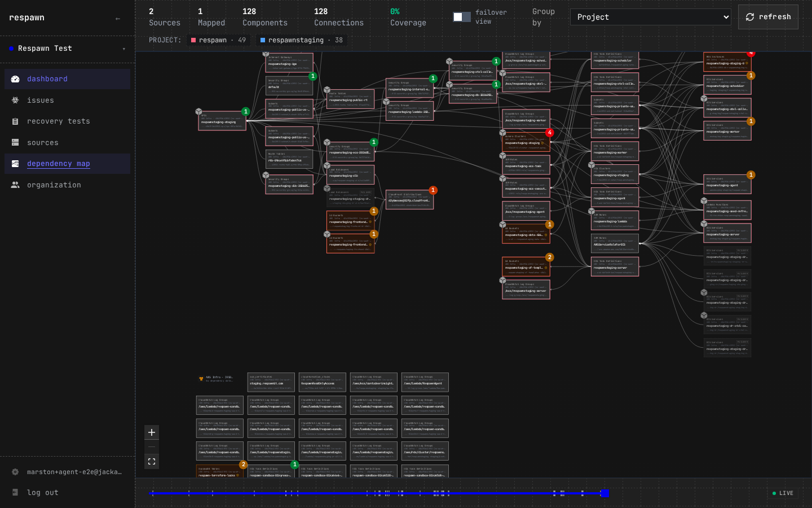Fit the map to view

click(152, 462)
